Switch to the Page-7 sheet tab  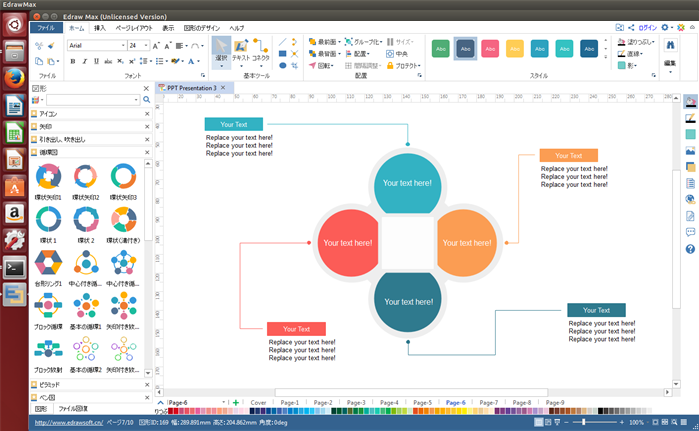click(x=488, y=402)
